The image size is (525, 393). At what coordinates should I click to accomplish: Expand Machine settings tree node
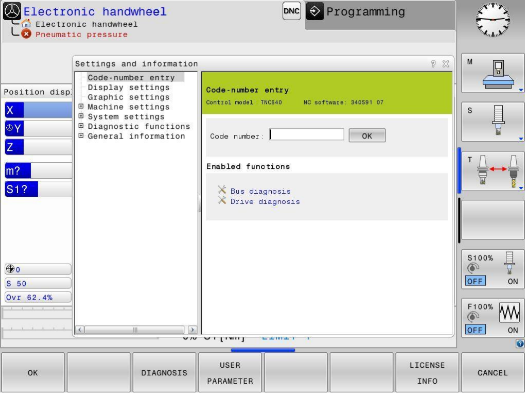[x=81, y=106]
